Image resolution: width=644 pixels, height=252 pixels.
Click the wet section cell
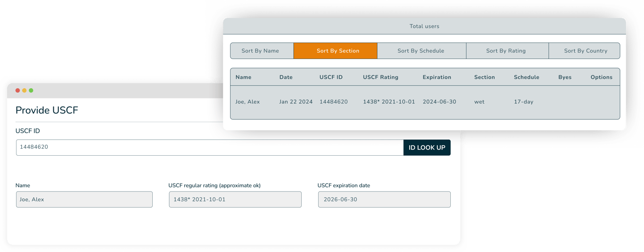click(479, 102)
